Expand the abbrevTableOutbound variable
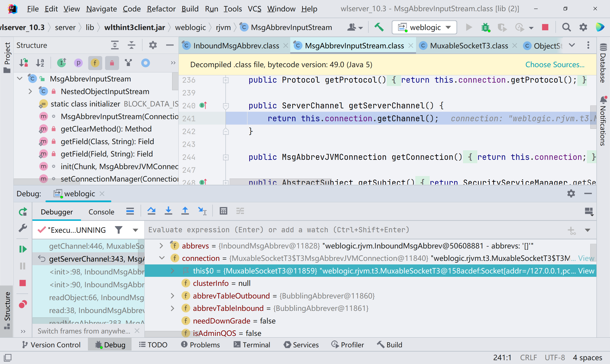This screenshot has width=610, height=364. [173, 296]
